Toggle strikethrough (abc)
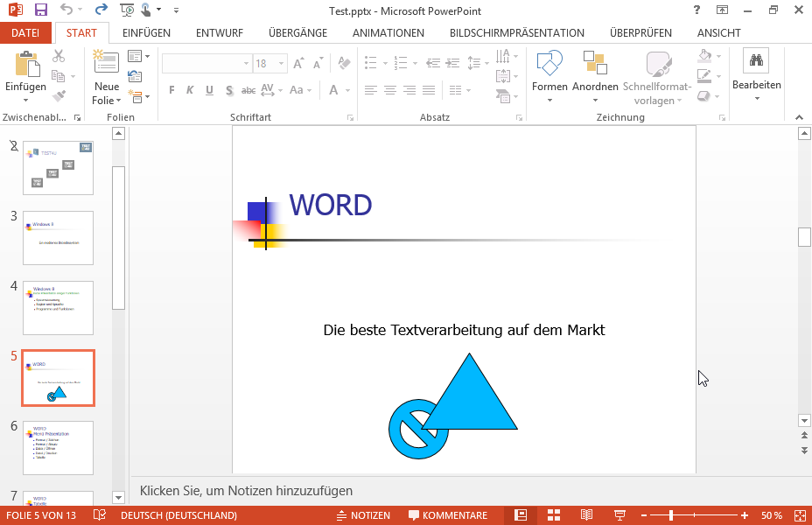 [x=248, y=90]
